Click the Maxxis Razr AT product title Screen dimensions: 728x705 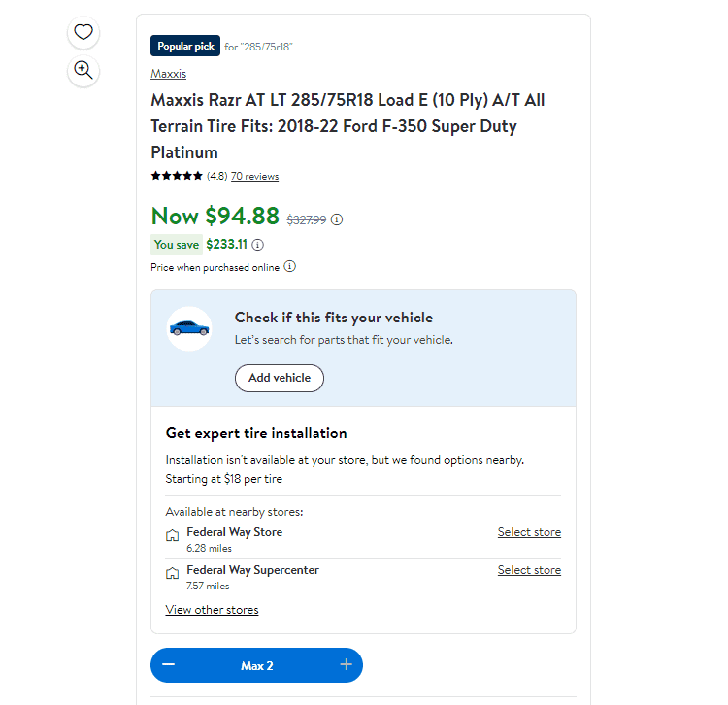[x=347, y=126]
